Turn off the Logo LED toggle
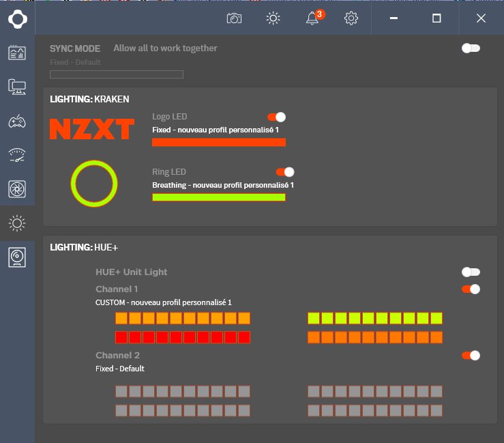This screenshot has width=504, height=443. 276,117
